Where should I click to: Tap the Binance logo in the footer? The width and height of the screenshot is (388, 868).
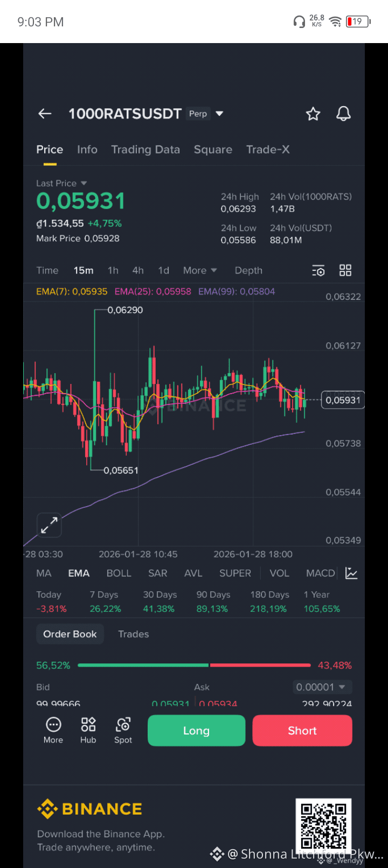coord(89,809)
